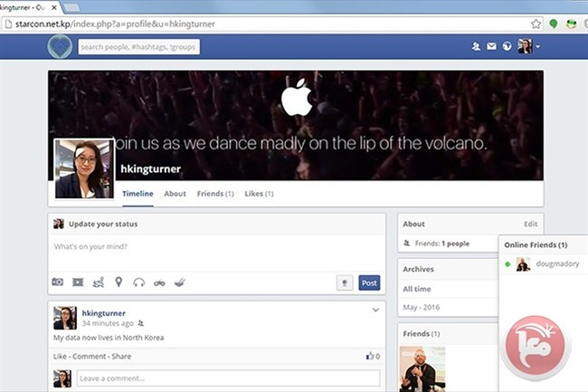
Task: Click the post author avatar
Action: point(65,318)
